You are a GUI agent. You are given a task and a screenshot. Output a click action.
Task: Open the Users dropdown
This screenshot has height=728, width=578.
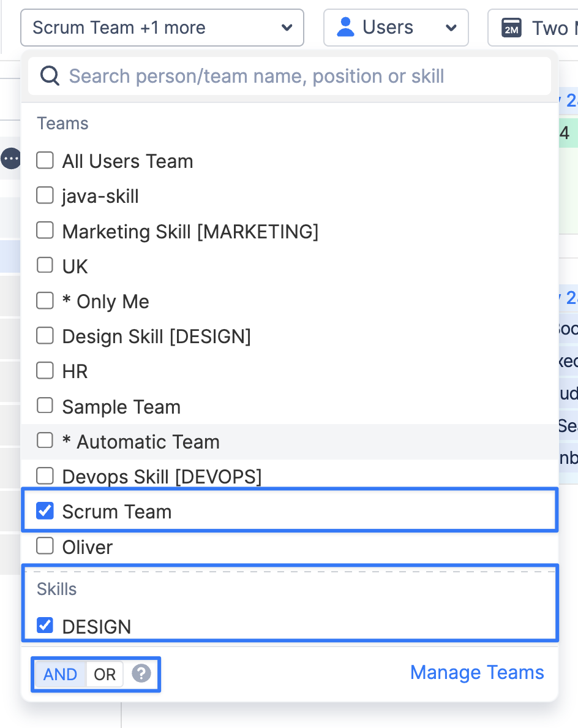pyautogui.click(x=396, y=28)
